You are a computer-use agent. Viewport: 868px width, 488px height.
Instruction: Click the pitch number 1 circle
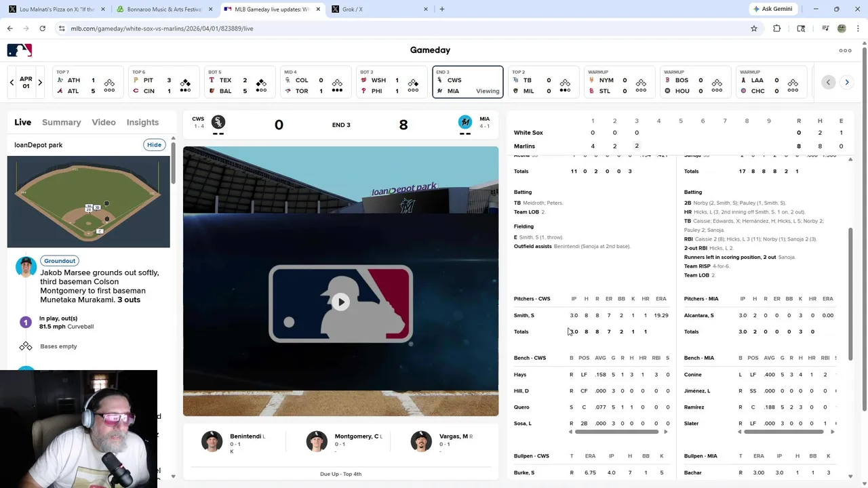pyautogui.click(x=26, y=323)
